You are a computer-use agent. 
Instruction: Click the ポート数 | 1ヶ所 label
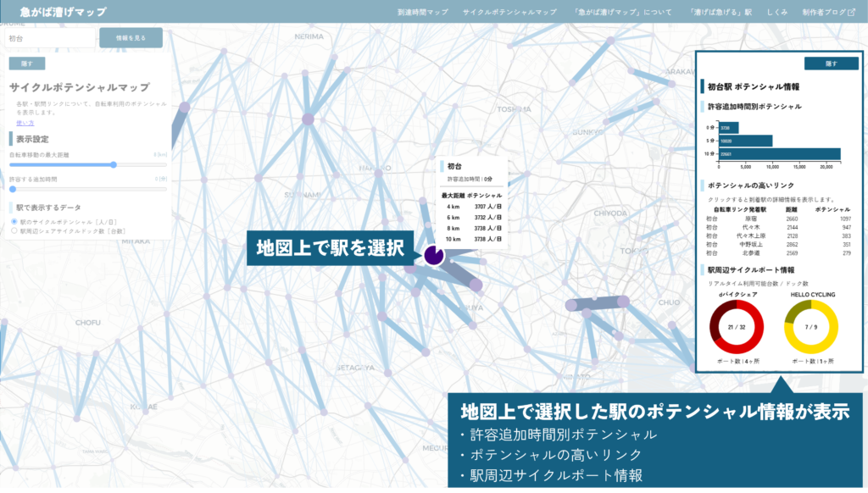coord(812,362)
